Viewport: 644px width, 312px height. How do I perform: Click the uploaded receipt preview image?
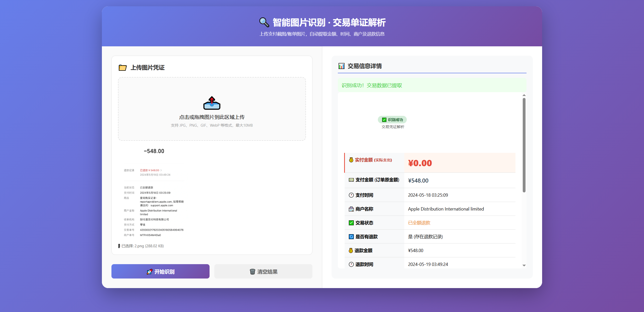(154, 191)
